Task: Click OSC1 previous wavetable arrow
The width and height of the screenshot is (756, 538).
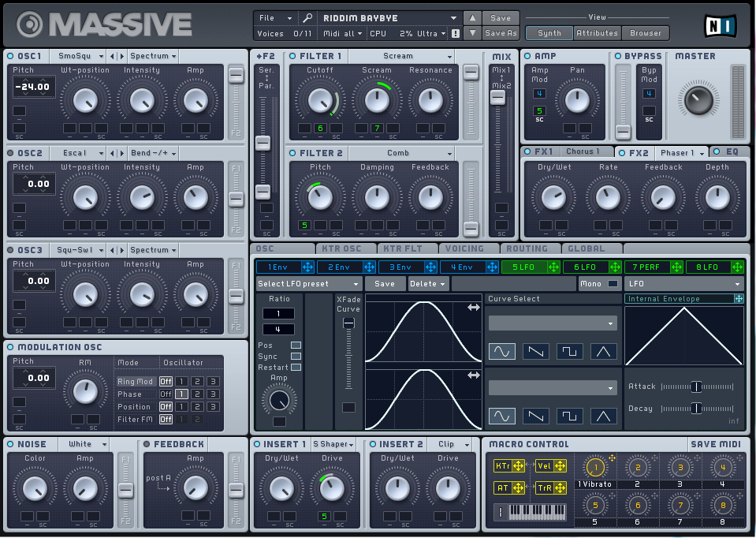Action: [113, 57]
